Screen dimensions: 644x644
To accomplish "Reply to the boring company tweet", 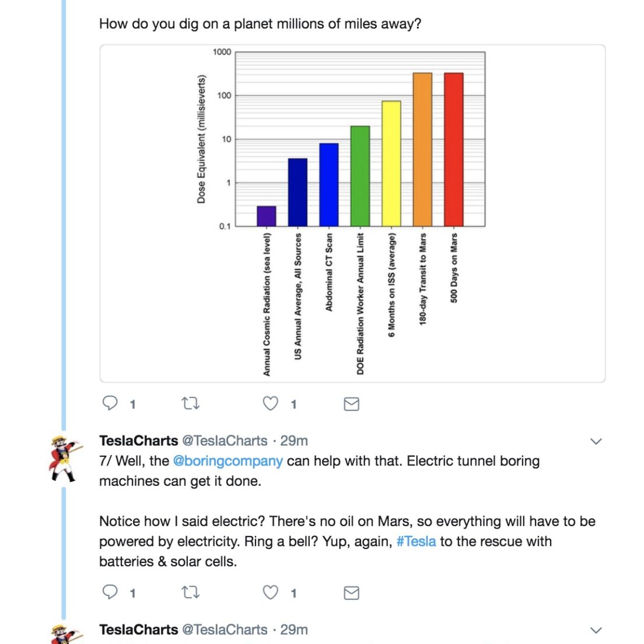I will point(110,592).
